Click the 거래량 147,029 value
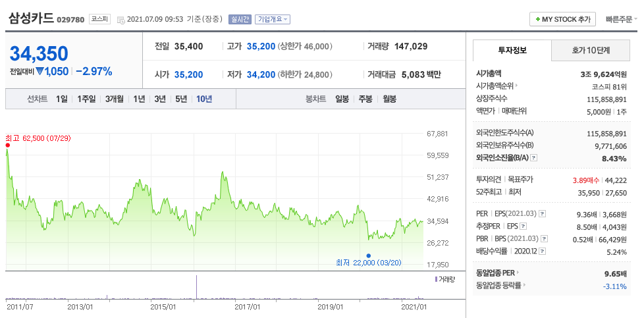This screenshot has width=644, height=318. click(x=411, y=47)
